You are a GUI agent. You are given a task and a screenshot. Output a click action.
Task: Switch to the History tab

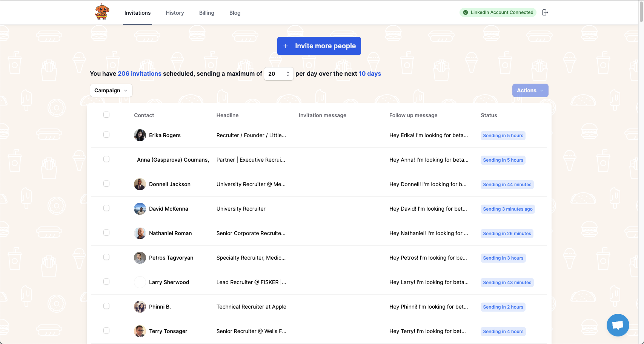point(175,13)
